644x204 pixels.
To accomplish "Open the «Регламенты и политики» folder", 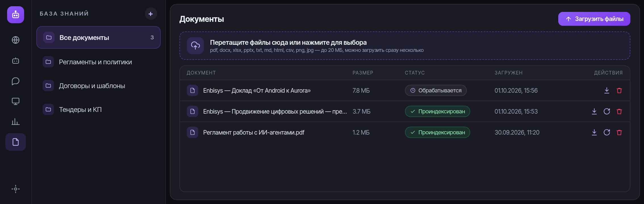I will tap(99, 62).
